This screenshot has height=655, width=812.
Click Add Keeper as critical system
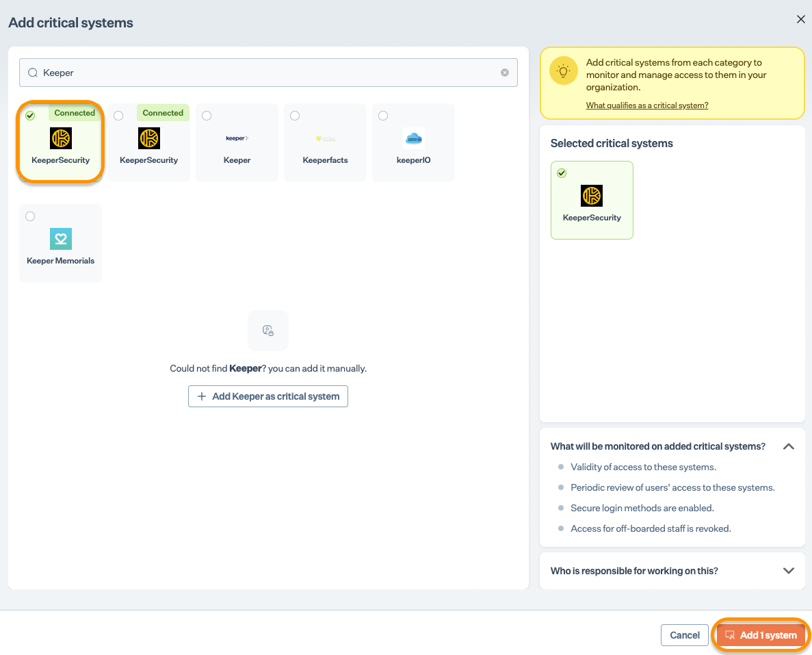click(268, 396)
